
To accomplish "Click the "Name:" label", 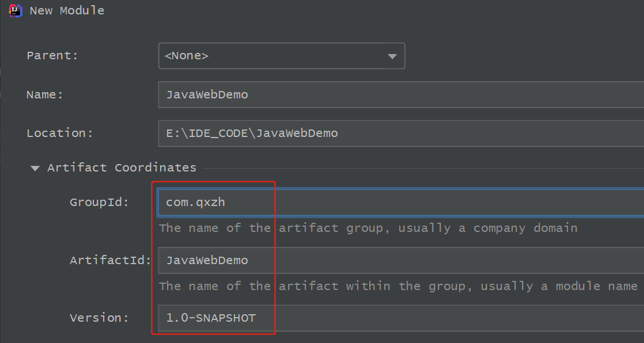I will click(x=45, y=94).
